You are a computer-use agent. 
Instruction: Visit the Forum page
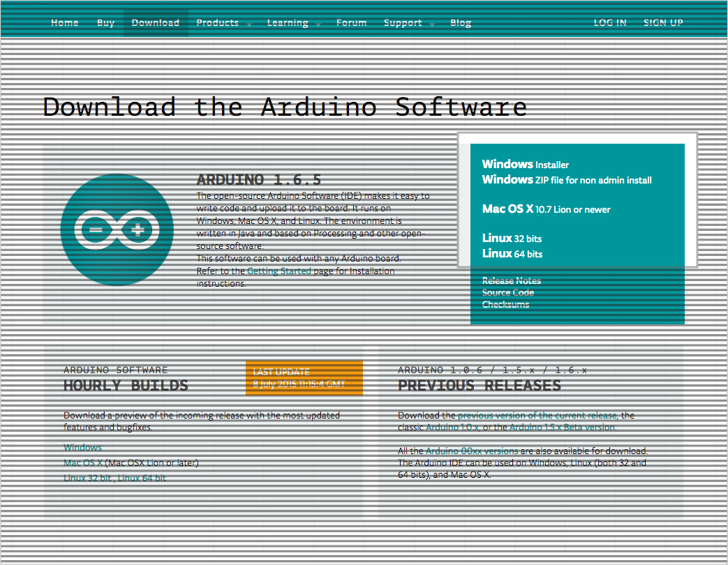352,23
